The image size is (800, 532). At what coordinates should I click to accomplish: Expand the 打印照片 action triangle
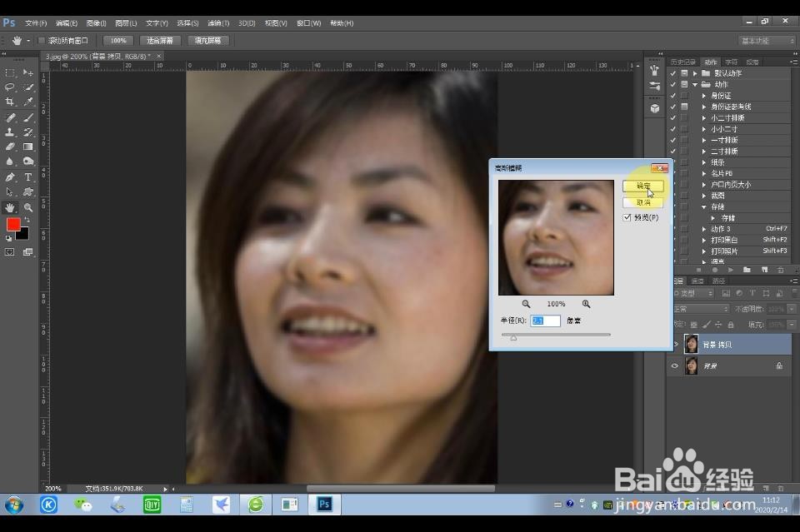pyautogui.click(x=704, y=251)
